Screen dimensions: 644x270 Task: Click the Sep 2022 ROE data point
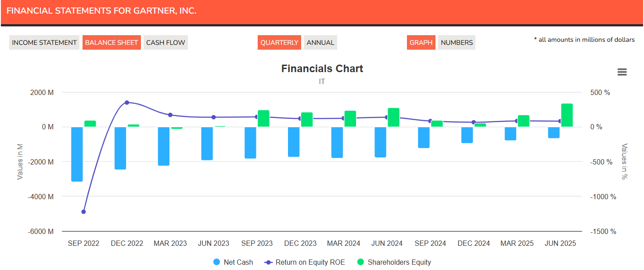83,212
